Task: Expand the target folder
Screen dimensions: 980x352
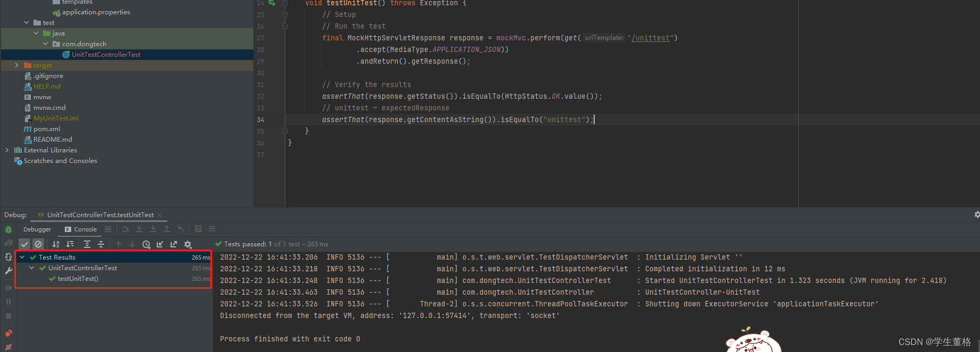Action: click(17, 65)
